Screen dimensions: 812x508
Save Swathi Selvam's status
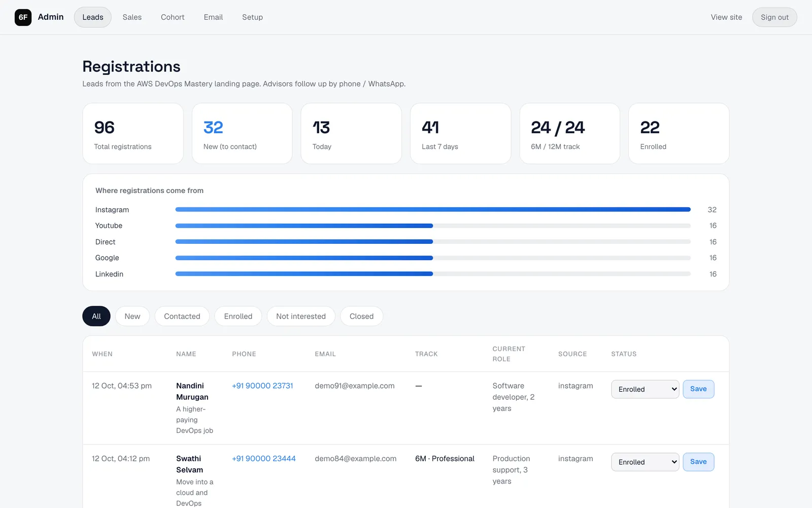(698, 462)
